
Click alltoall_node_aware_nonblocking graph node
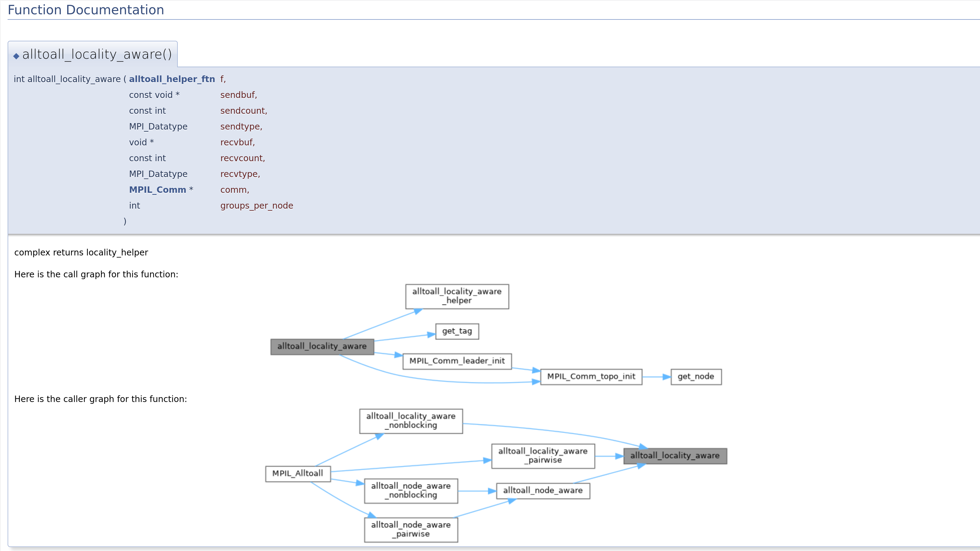pyautogui.click(x=411, y=491)
